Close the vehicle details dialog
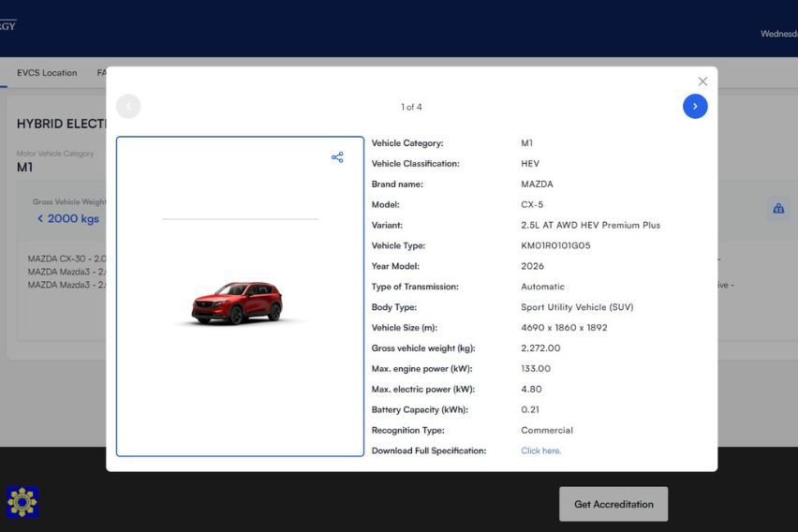Image resolution: width=798 pixels, height=532 pixels. tap(702, 81)
